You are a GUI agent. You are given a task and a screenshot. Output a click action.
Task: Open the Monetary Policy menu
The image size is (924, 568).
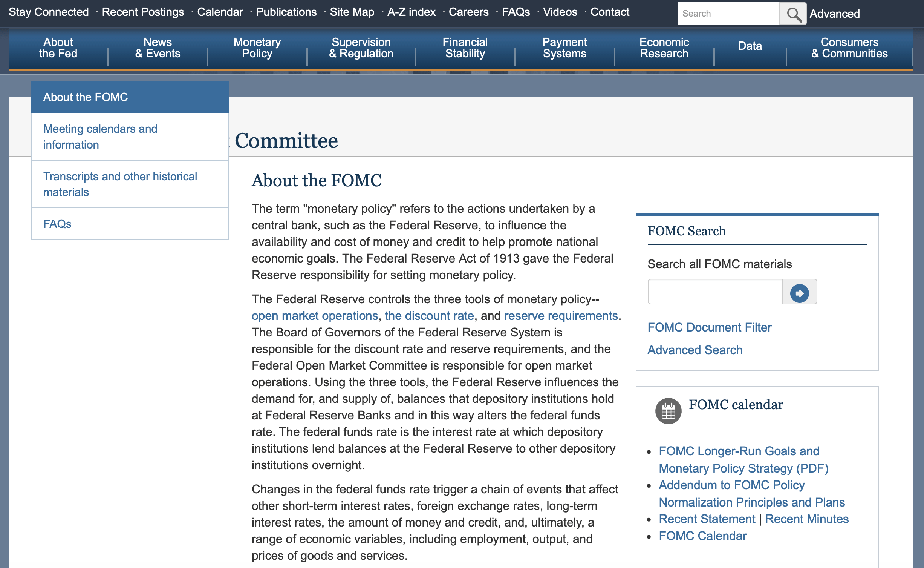[x=257, y=48]
